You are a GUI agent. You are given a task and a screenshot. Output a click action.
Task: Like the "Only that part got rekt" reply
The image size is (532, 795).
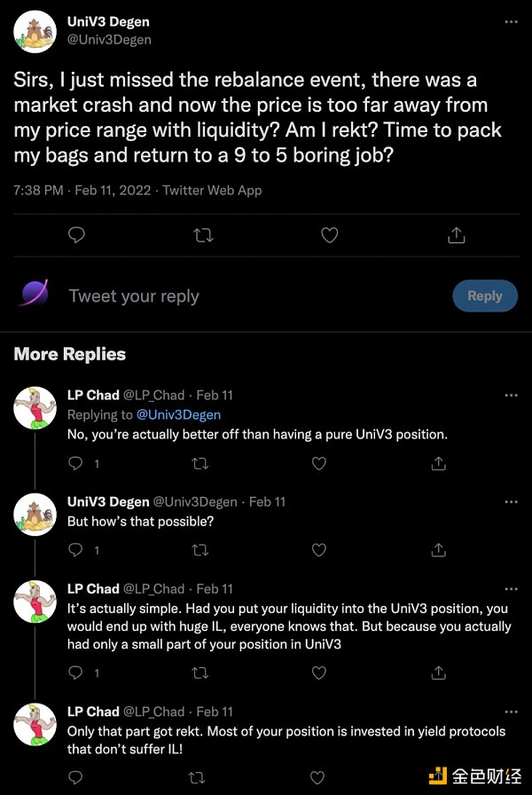319,776
